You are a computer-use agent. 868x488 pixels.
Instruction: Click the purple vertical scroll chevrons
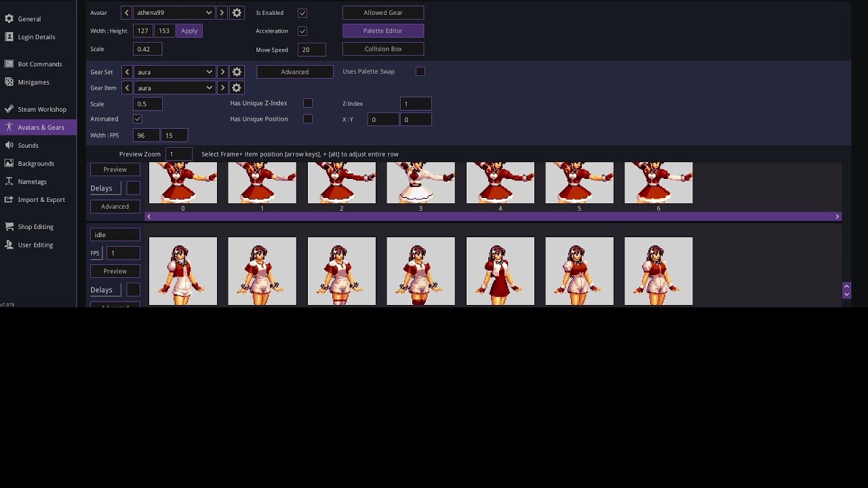tap(846, 290)
